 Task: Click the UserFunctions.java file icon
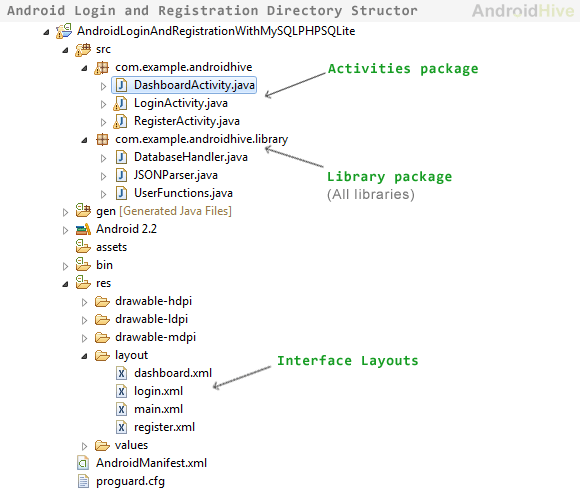(121, 193)
